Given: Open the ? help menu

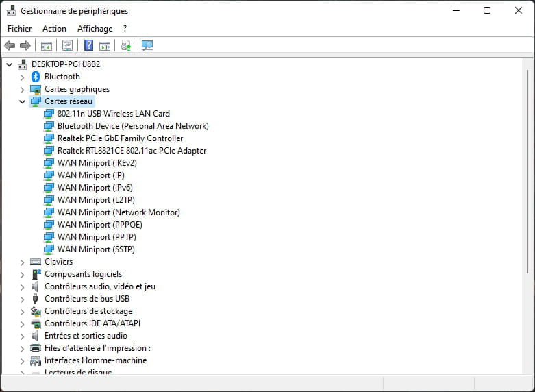Looking at the screenshot, I should point(125,29).
